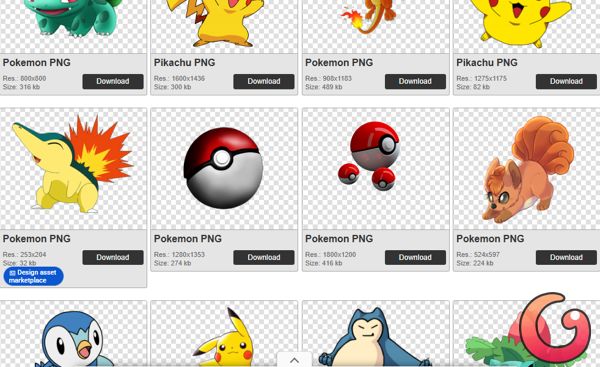Open the Snorlax thumbnail
600x367 pixels.
pos(375,334)
